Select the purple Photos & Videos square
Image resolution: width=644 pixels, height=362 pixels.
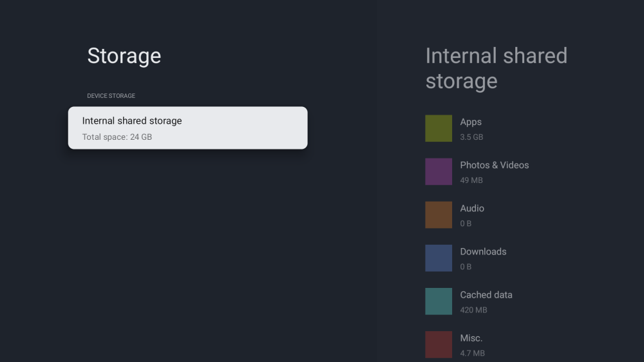(439, 171)
